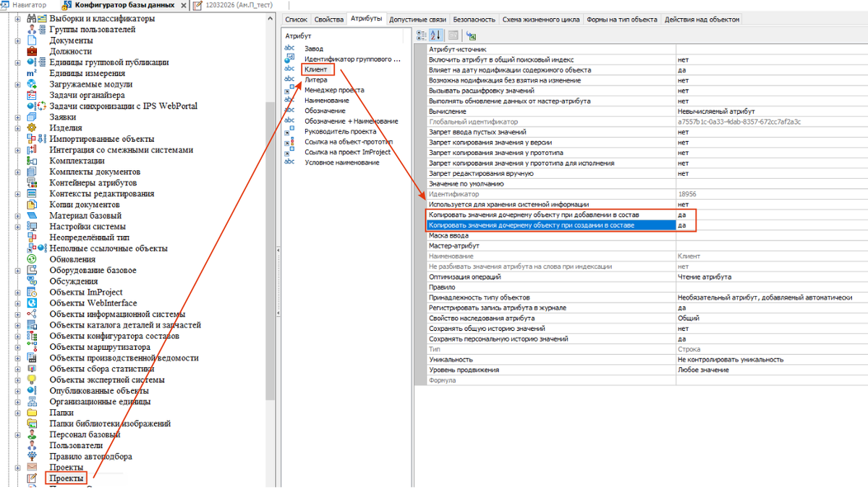This screenshot has height=488, width=868.
Task: Click the green refresh icon of Обновления
Action: (32, 259)
